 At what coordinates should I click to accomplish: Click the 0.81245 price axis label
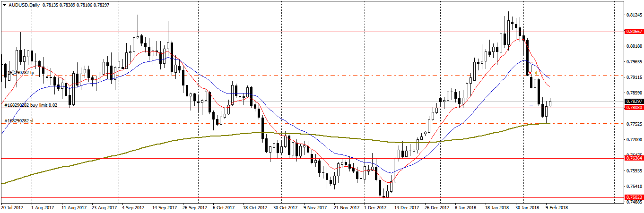tap(634, 15)
